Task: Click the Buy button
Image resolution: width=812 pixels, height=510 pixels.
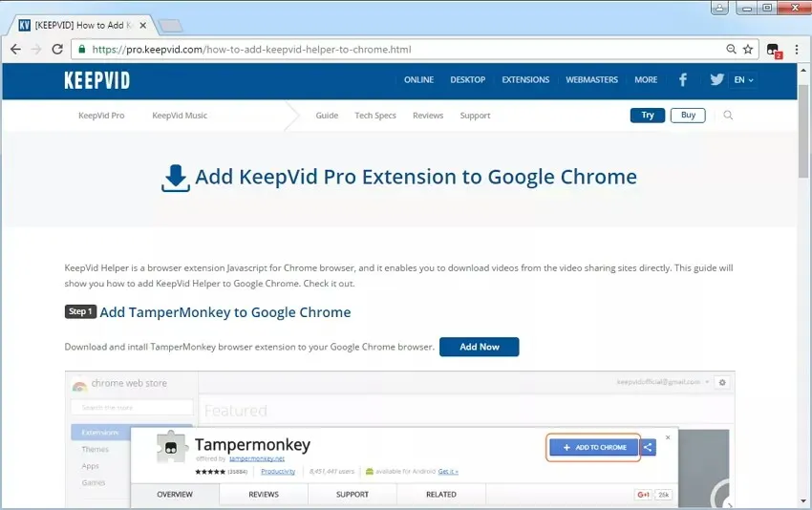Action: [x=688, y=115]
